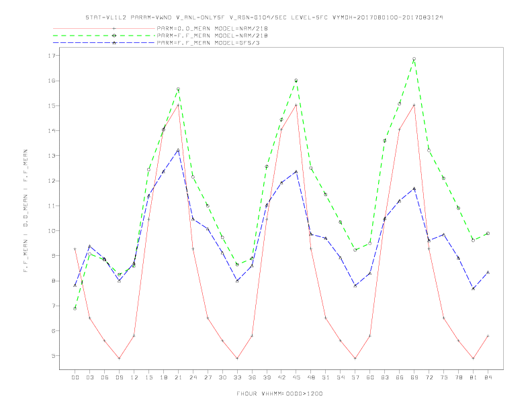This screenshot has width=532, height=411.
Task: Click the green circle data point at hour 15
Action: point(148,169)
